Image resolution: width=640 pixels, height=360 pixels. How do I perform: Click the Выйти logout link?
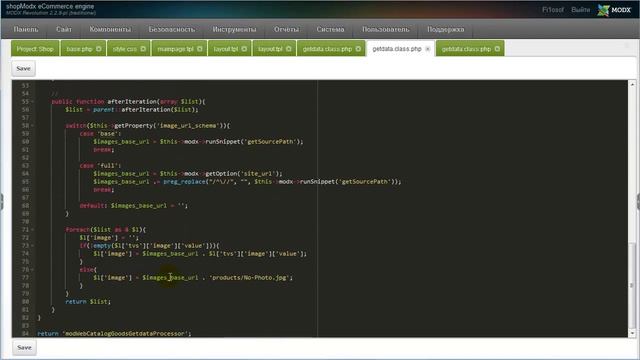coord(580,10)
